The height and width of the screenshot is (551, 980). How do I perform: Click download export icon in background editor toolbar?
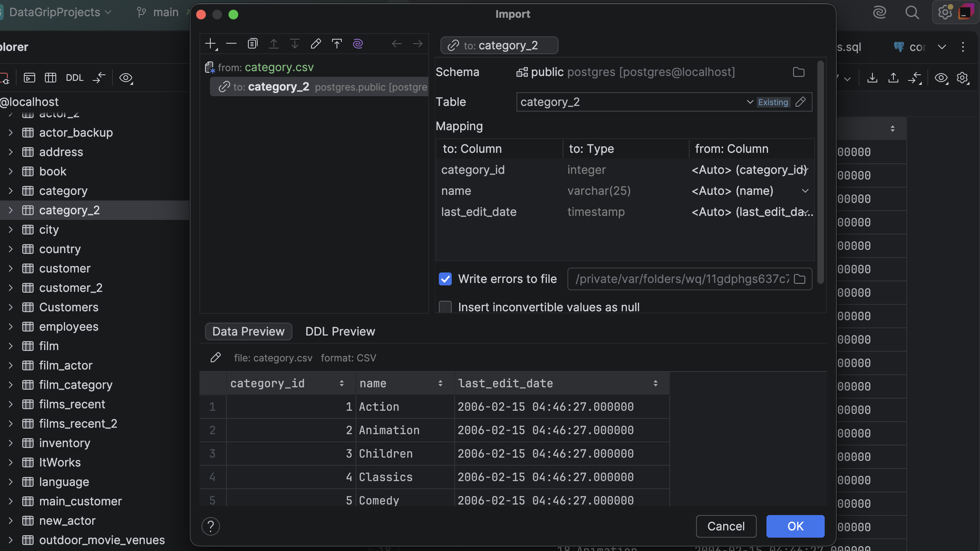(x=872, y=78)
